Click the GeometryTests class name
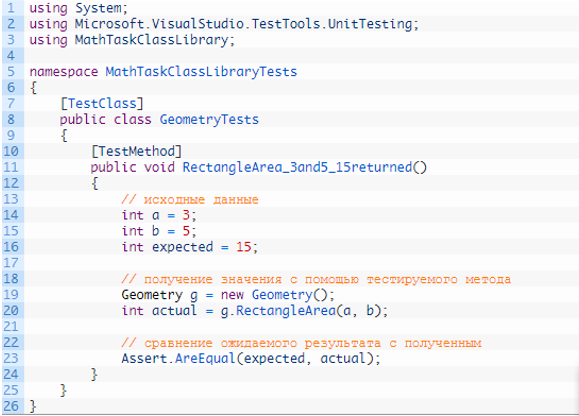Viewport: 579px width, 416px height. pyautogui.click(x=209, y=120)
